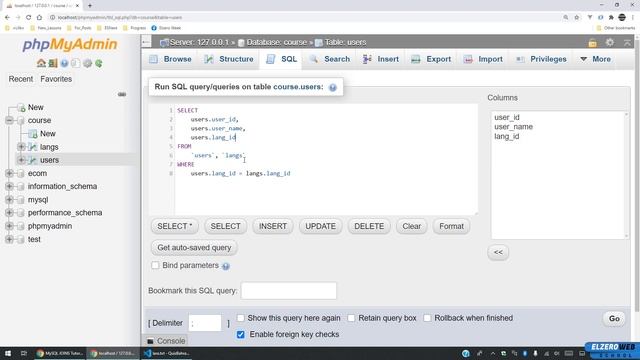Open Favorites tab in navigation panel
This screenshot has height=360, width=640.
(x=56, y=79)
